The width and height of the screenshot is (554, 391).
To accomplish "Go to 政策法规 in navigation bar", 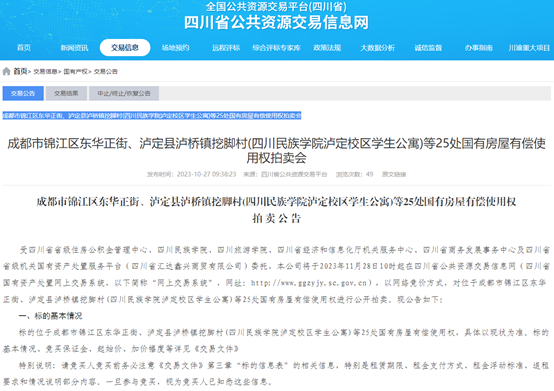I will coord(327,48).
